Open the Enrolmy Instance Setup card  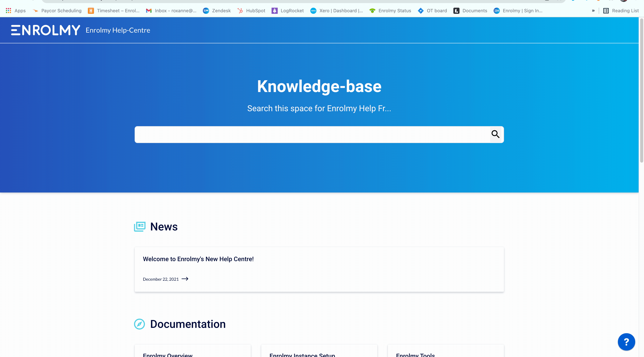319,351
